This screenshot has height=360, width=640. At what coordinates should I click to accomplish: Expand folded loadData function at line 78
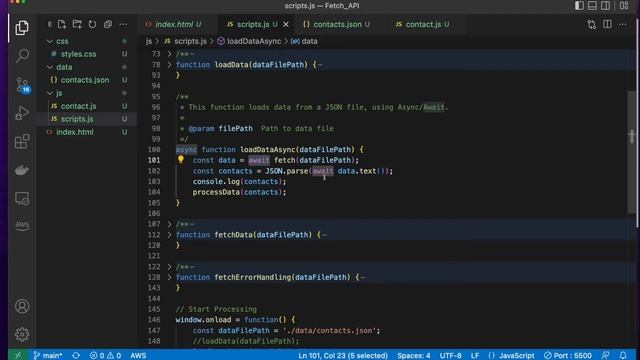169,64
